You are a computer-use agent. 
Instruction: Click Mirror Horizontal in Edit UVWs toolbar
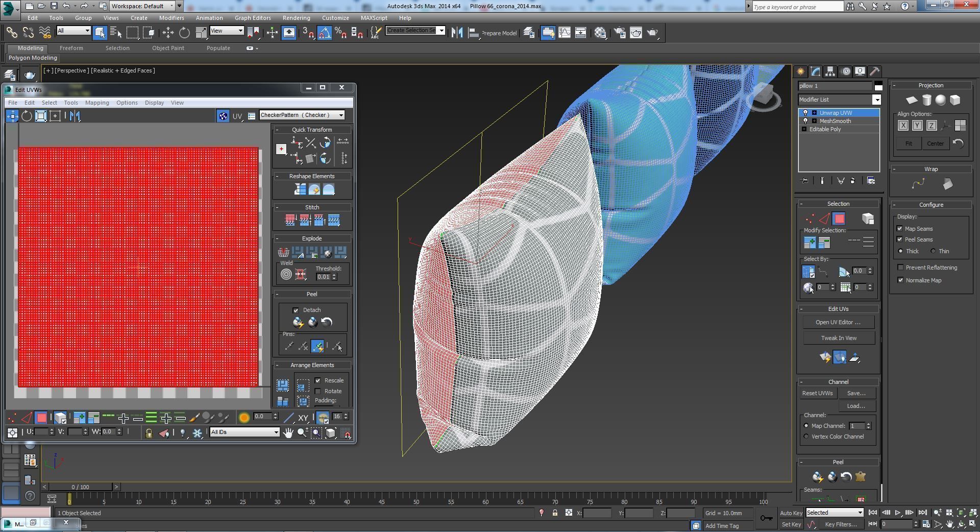tap(75, 116)
